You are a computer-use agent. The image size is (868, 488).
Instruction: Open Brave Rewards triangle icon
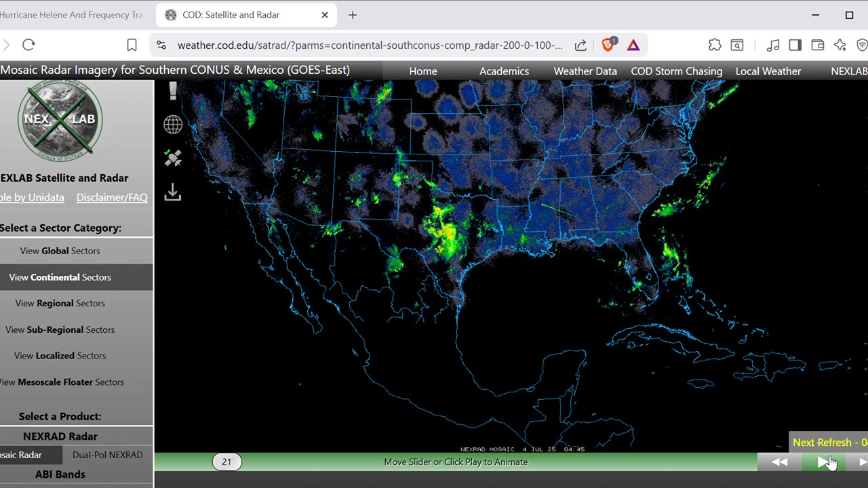[633, 45]
